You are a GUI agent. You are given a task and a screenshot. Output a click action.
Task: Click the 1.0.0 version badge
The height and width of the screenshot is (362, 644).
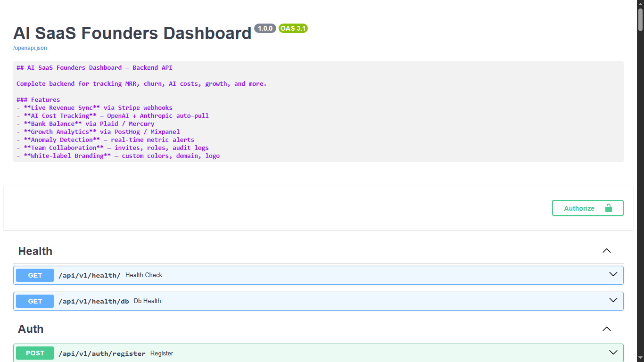point(265,28)
